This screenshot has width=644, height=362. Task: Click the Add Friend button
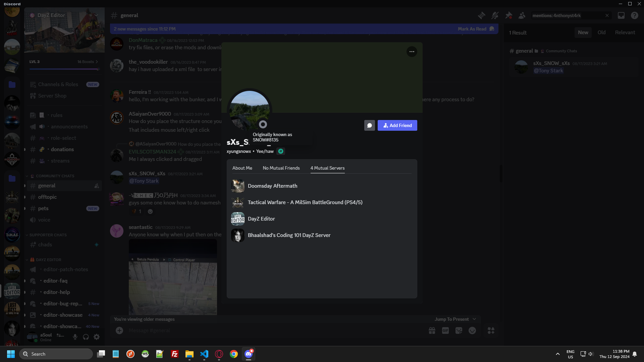pos(397,125)
